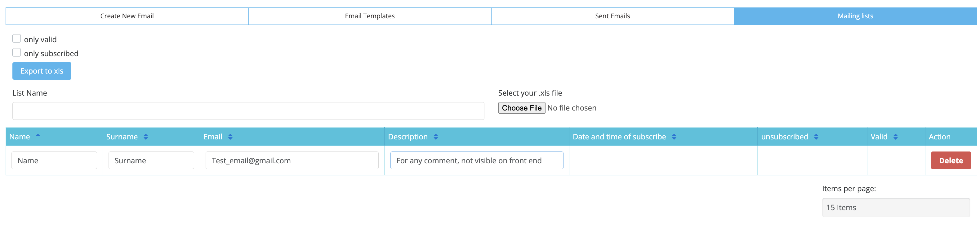Image resolution: width=980 pixels, height=226 pixels.
Task: Click the description comment input field
Action: (x=476, y=160)
